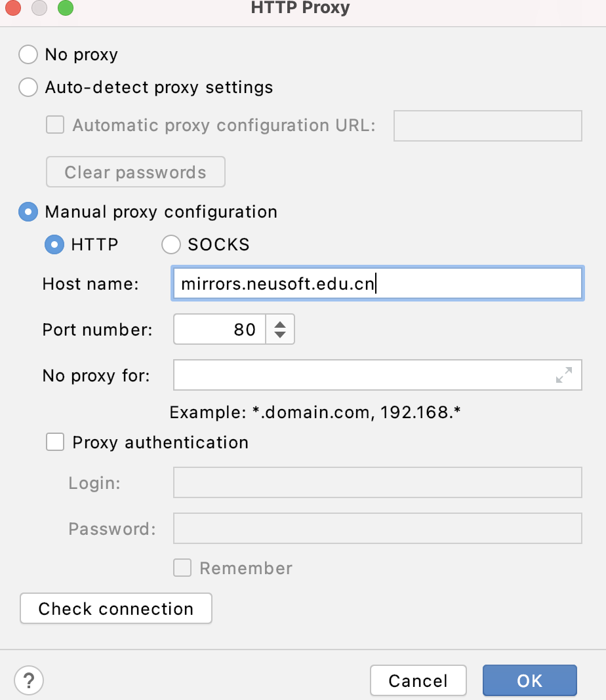Select the HTTP proxy type
The image size is (606, 700).
pos(54,244)
